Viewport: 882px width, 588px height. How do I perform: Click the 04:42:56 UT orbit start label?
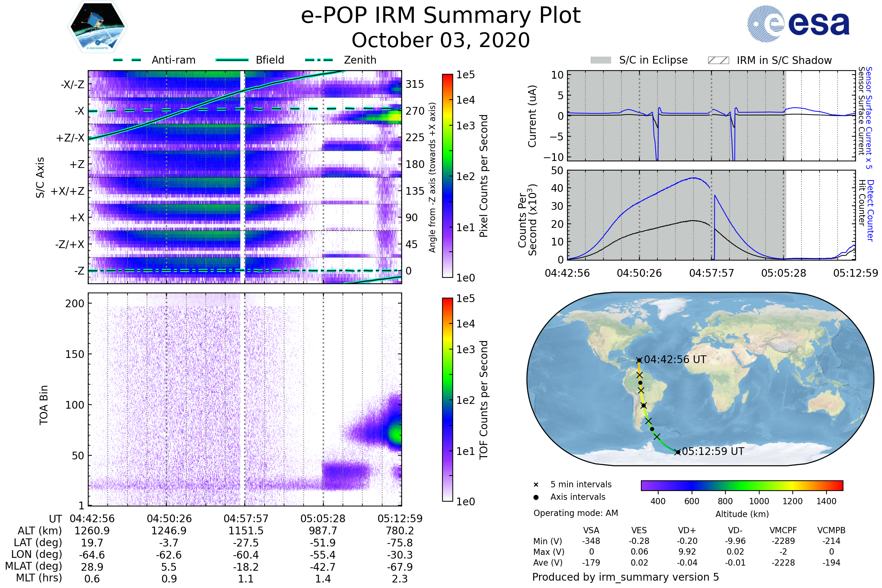(675, 360)
